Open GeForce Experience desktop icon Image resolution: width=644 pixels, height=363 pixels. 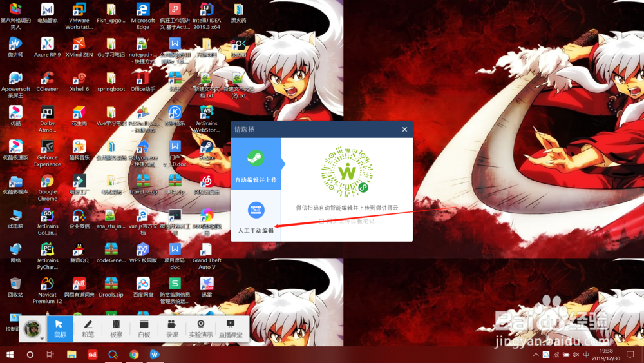click(x=47, y=153)
